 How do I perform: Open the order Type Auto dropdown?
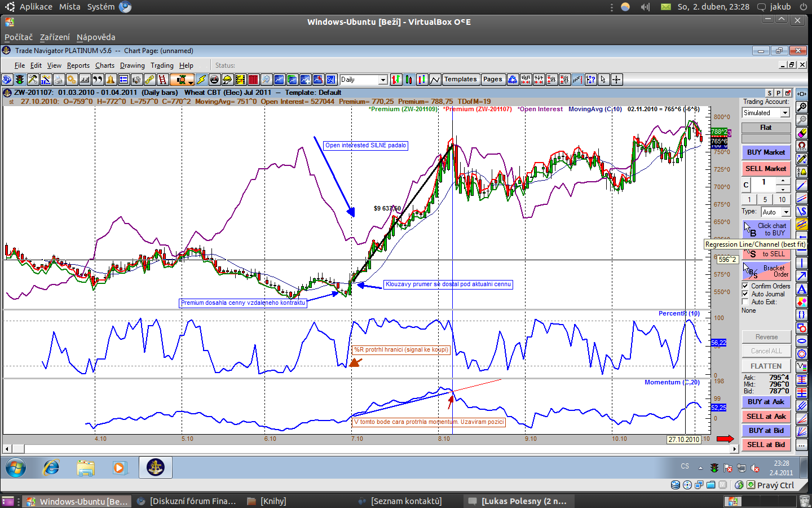click(785, 212)
